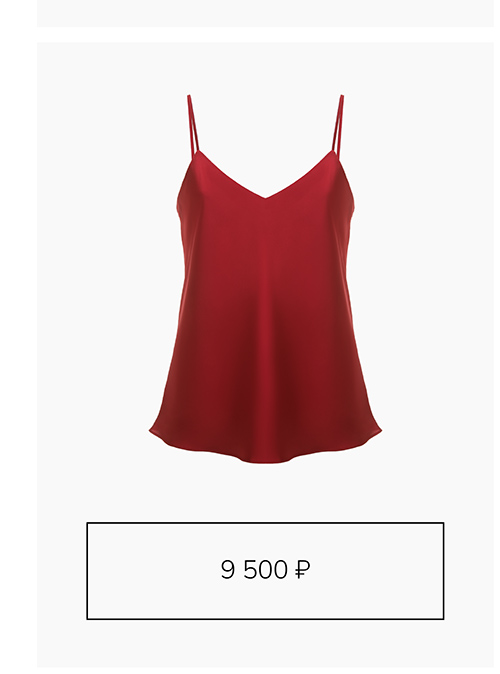
Task: Click the card area above the camisole straps
Action: click(x=265, y=68)
